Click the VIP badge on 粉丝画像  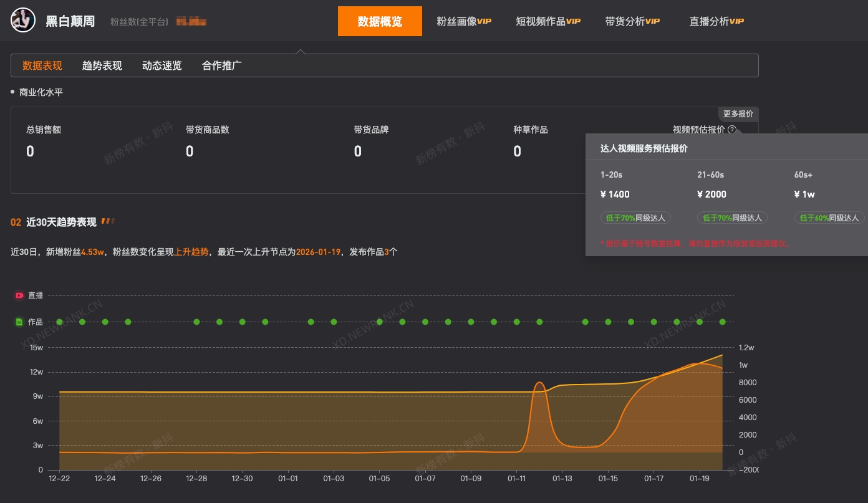[x=485, y=21]
